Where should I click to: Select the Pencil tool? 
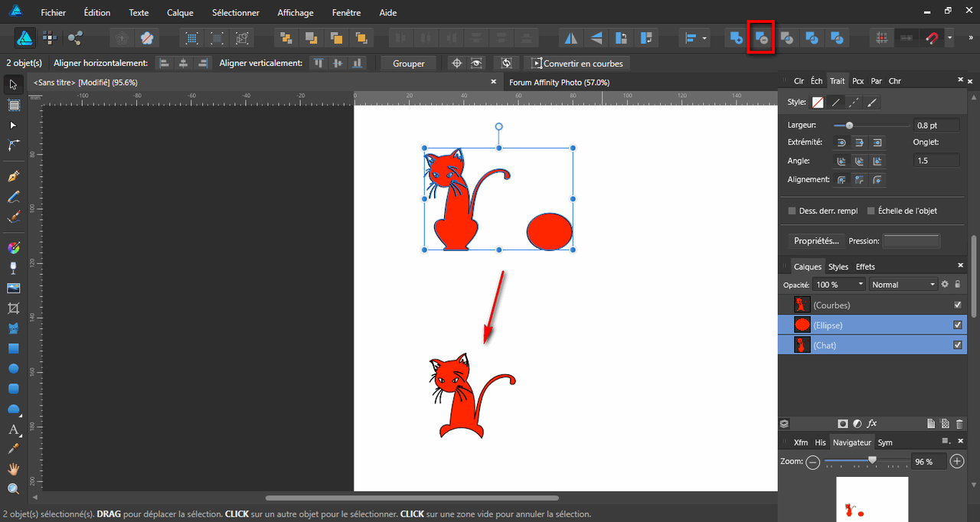tap(13, 197)
